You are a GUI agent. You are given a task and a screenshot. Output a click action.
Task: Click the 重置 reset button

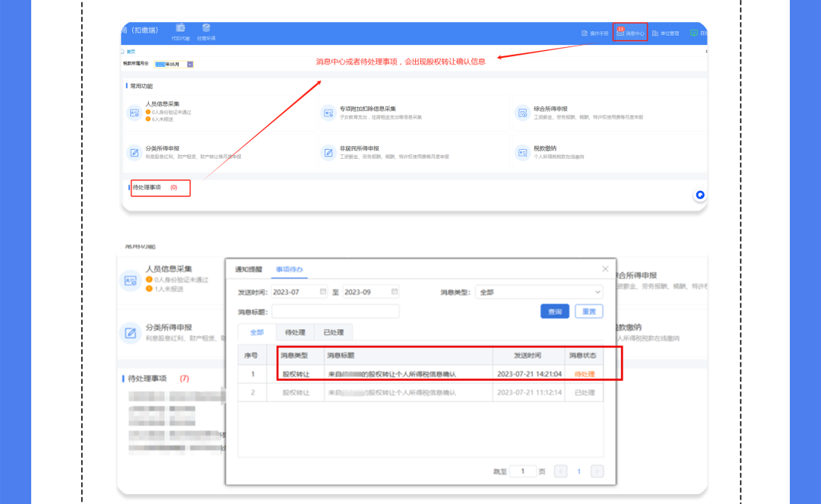tap(589, 312)
